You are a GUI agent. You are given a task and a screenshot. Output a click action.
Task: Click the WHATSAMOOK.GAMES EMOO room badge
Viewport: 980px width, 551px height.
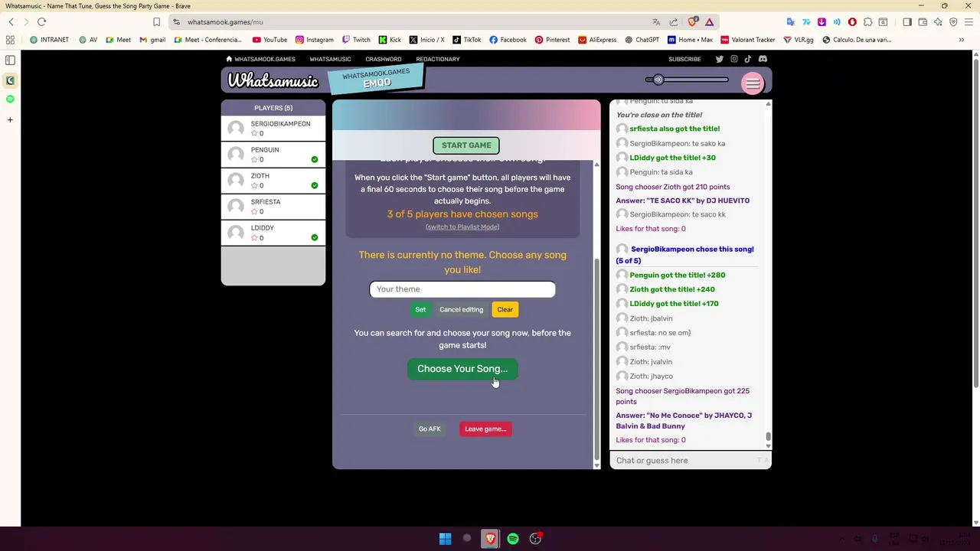(376, 78)
